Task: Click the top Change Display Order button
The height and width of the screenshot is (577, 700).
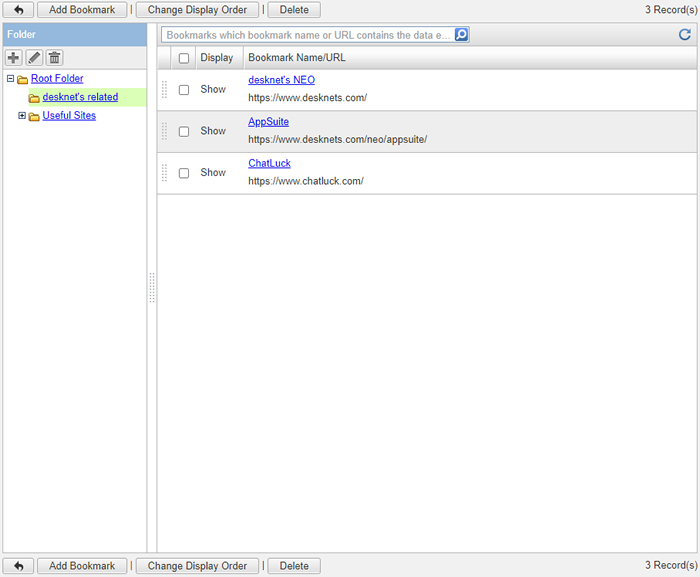Action: pos(197,10)
